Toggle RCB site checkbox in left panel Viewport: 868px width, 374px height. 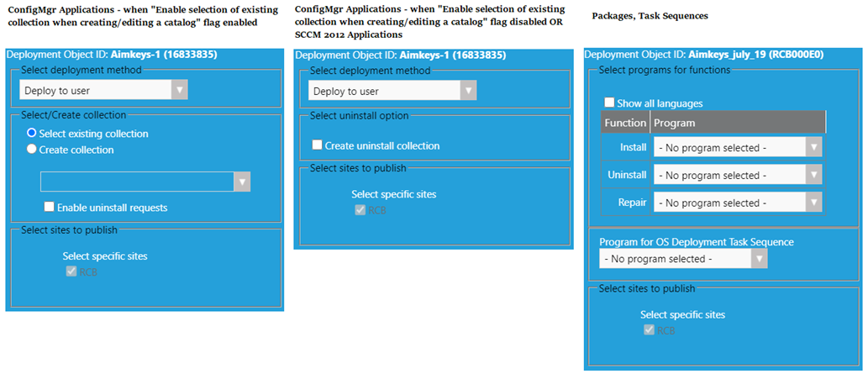coord(71,271)
